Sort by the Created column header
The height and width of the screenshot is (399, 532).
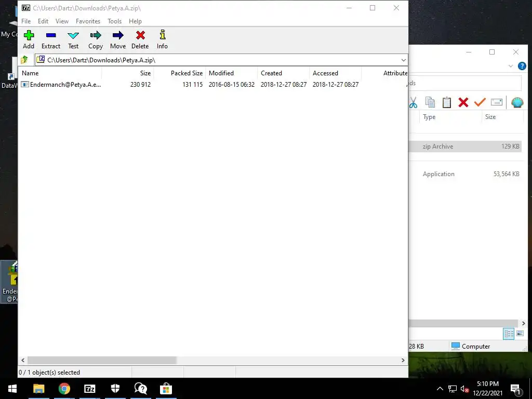tap(284, 73)
